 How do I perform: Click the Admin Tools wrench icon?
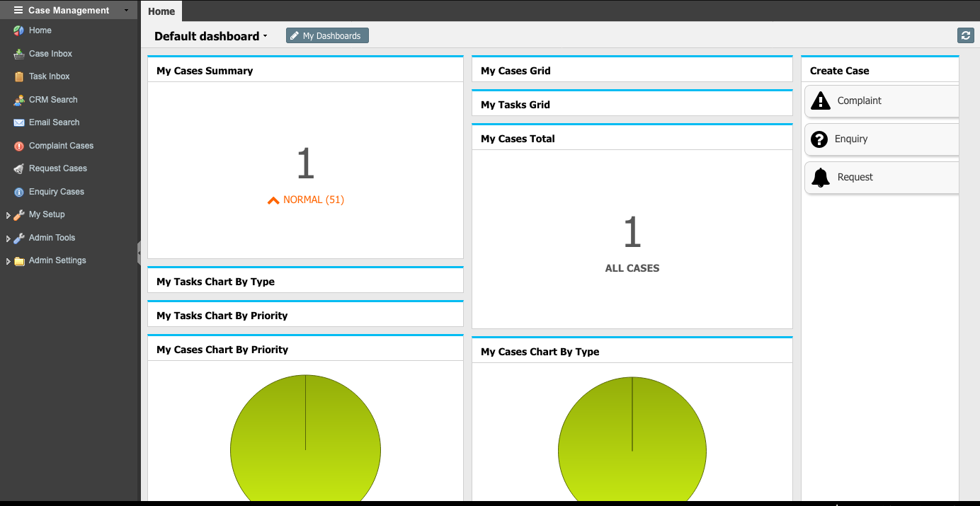coord(19,238)
